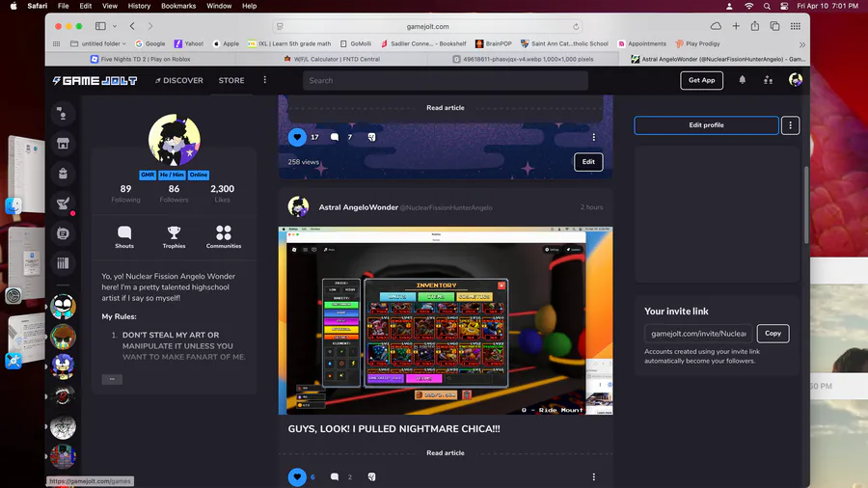The width and height of the screenshot is (868, 488).
Task: Open iCloud tabs icon in Safari toolbar
Action: (x=716, y=26)
